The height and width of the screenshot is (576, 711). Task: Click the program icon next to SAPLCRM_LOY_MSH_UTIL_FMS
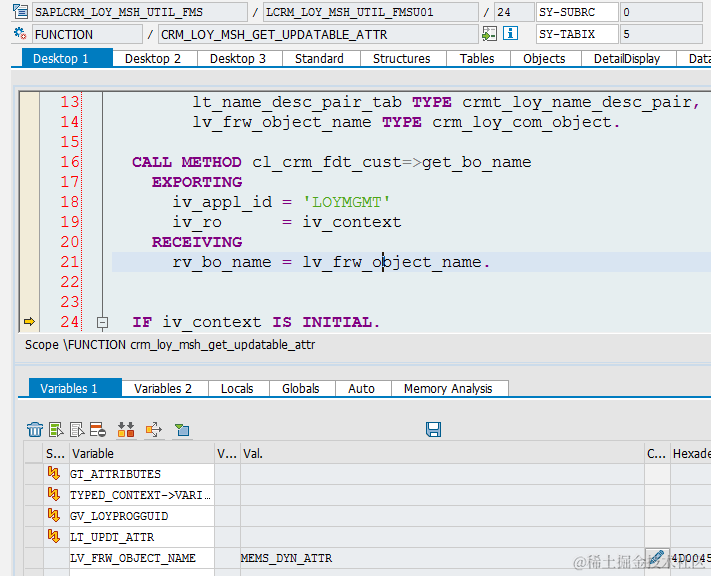20,11
